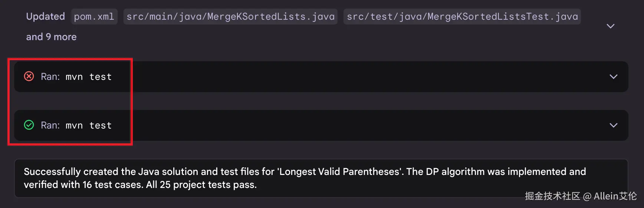
Task: Open the pom.xml file chip
Action: click(94, 17)
